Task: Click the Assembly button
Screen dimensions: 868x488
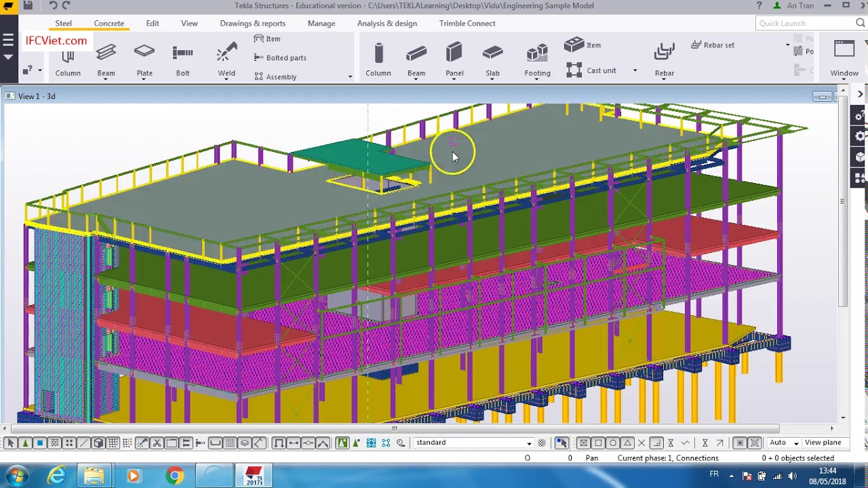Action: (x=275, y=77)
